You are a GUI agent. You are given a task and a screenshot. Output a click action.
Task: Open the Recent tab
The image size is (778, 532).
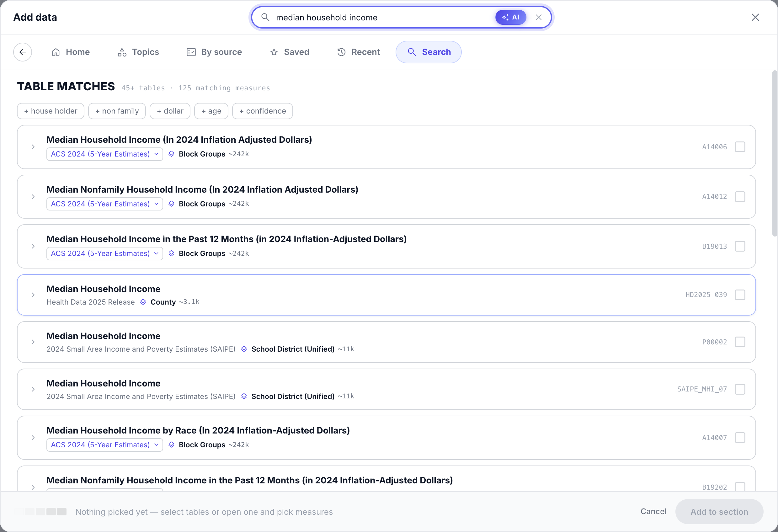click(359, 52)
